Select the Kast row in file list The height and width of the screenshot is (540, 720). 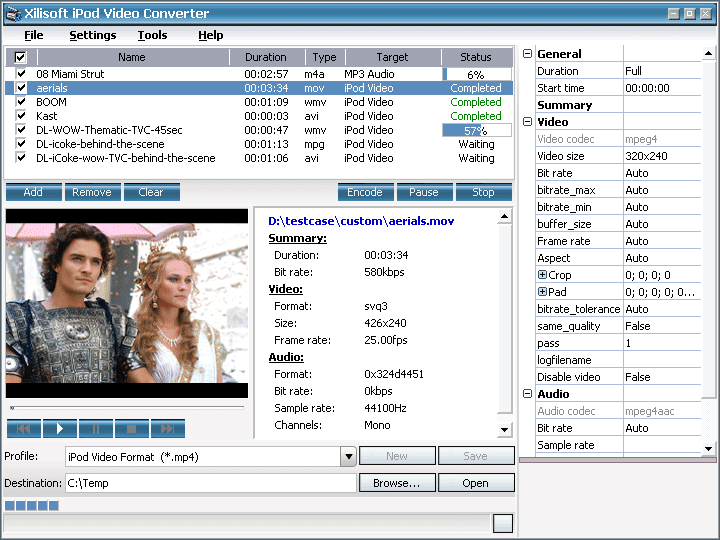coord(259,116)
